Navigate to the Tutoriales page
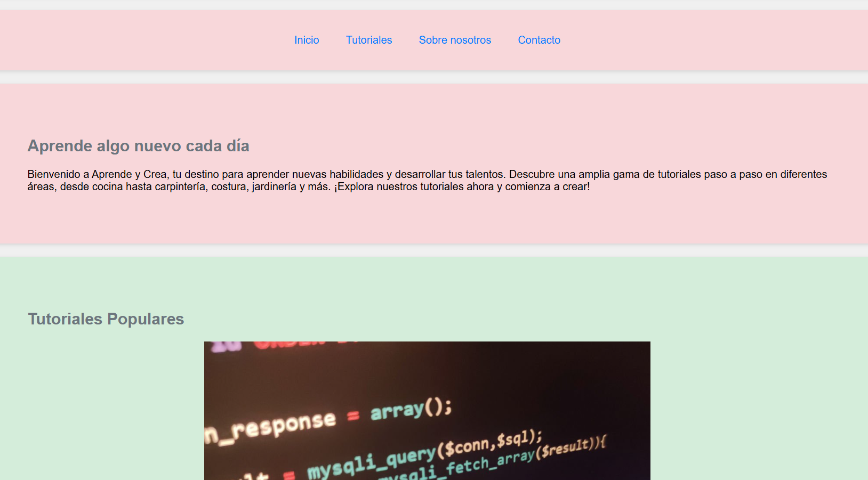 [369, 40]
